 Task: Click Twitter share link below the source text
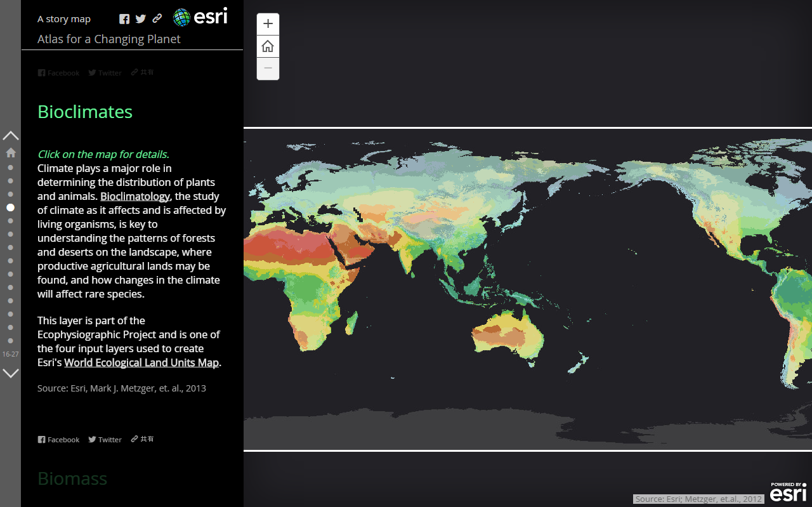pos(105,440)
